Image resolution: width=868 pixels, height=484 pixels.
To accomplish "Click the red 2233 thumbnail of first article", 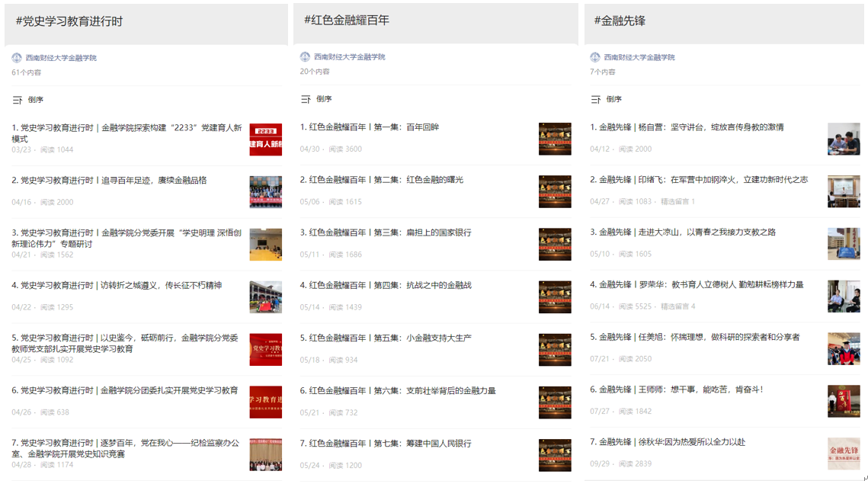I will [x=265, y=139].
